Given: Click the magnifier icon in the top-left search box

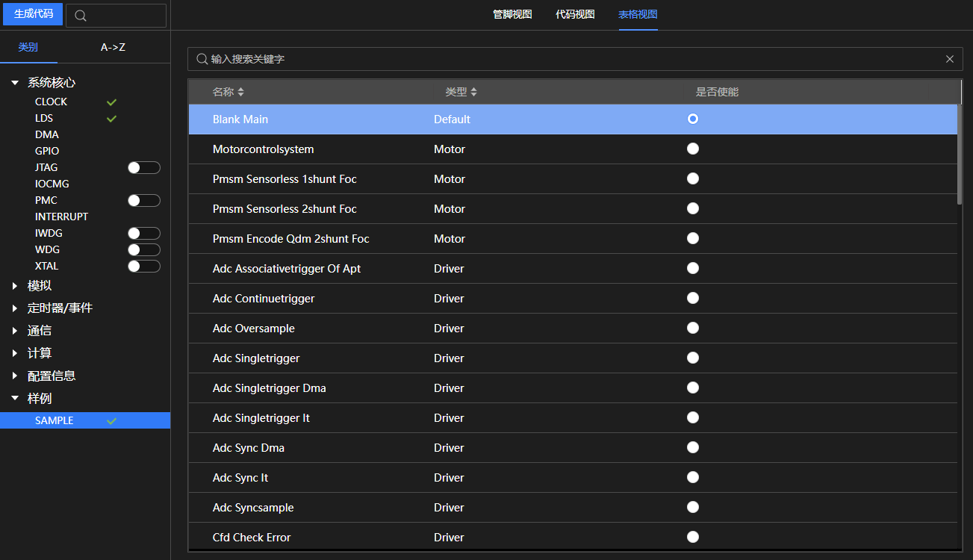Looking at the screenshot, I should (x=81, y=16).
